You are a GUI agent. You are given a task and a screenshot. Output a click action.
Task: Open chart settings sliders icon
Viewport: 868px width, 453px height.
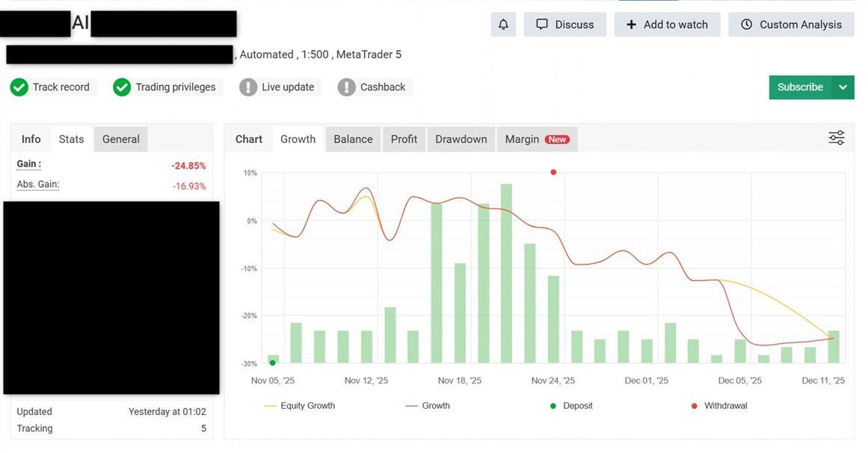[x=836, y=138]
